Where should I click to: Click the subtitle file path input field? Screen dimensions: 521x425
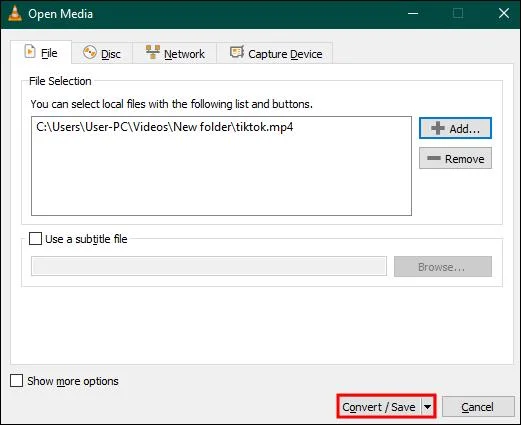click(x=209, y=266)
